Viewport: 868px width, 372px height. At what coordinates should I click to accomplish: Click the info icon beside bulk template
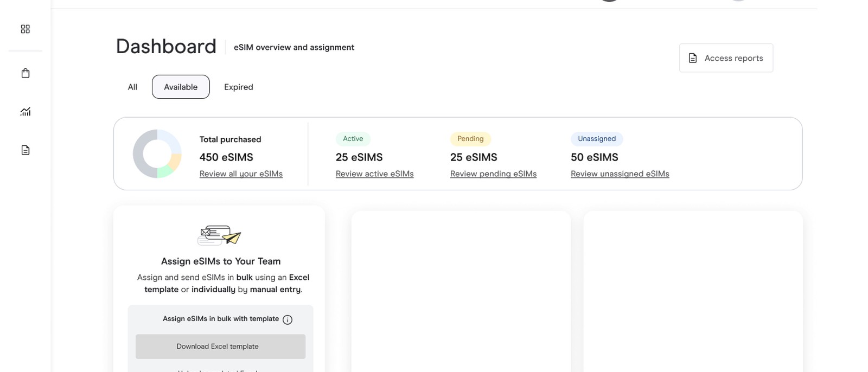[x=288, y=319]
